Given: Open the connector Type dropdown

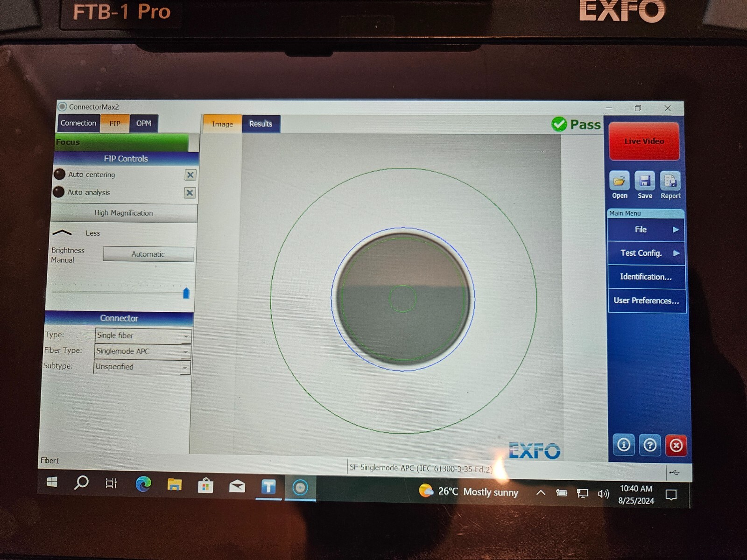Looking at the screenshot, I should (143, 336).
